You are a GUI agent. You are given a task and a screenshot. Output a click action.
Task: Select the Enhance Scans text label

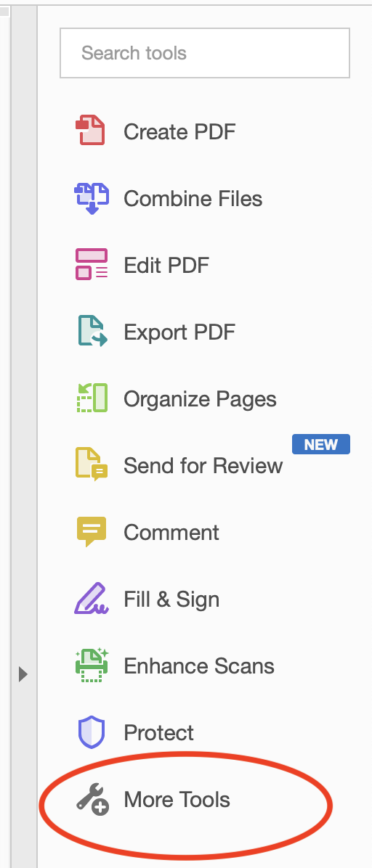coord(199,666)
